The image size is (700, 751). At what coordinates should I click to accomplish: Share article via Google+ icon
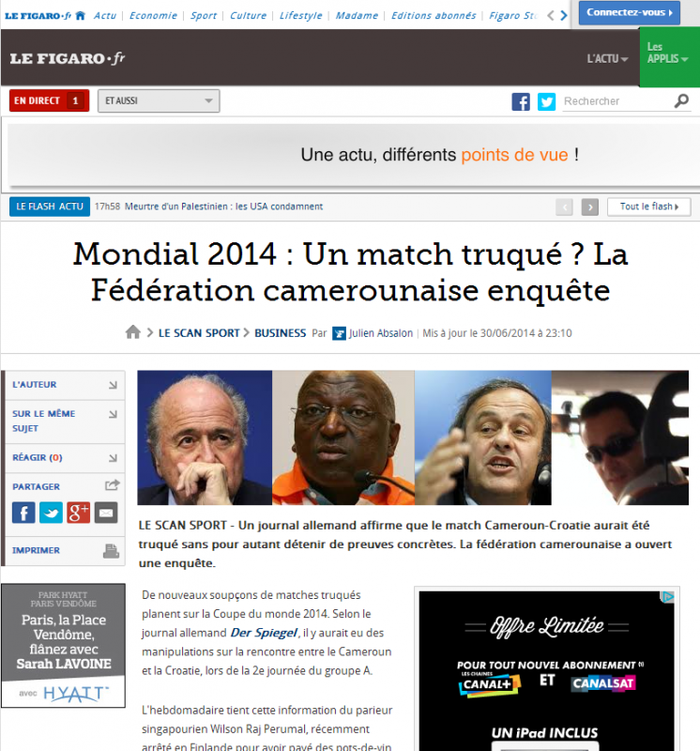79,513
